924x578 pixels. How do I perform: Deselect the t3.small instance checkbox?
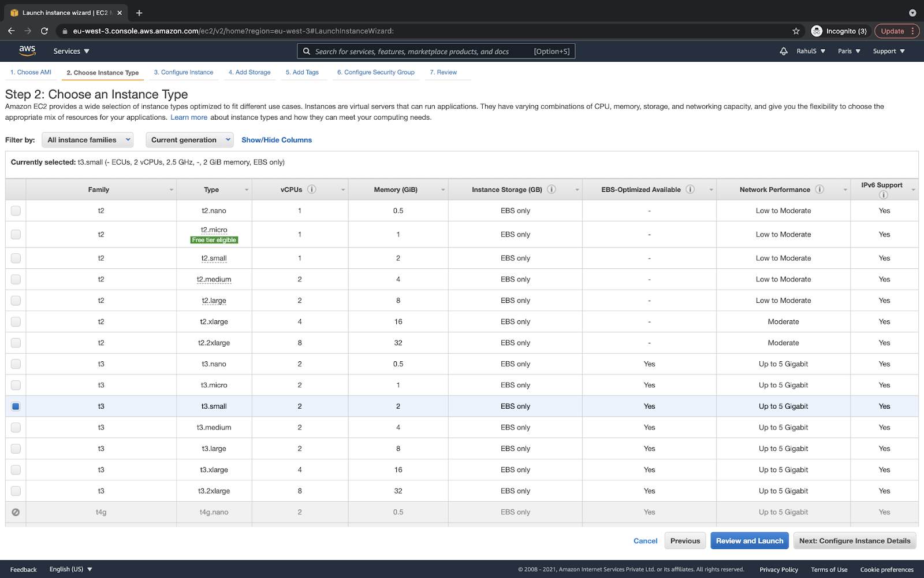pyautogui.click(x=16, y=406)
